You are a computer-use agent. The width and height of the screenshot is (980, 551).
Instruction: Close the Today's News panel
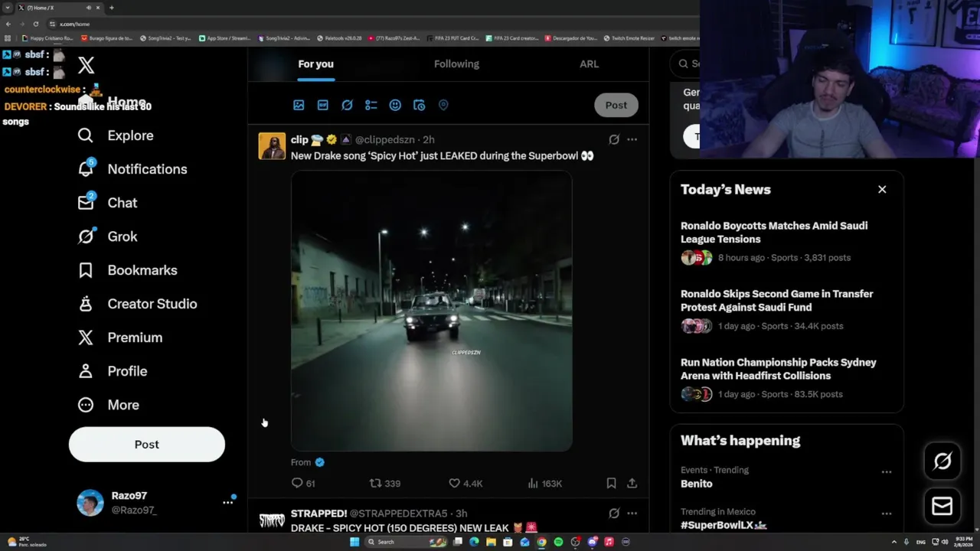pyautogui.click(x=882, y=189)
